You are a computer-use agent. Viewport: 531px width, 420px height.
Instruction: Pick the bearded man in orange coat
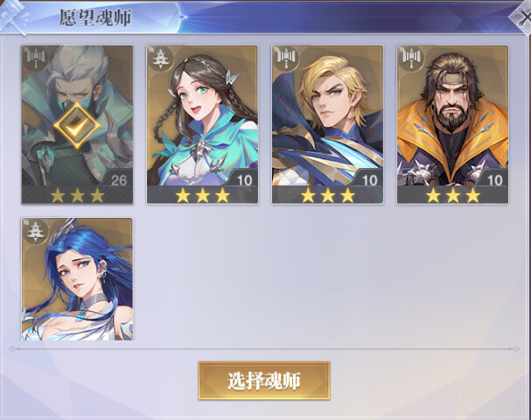452,124
